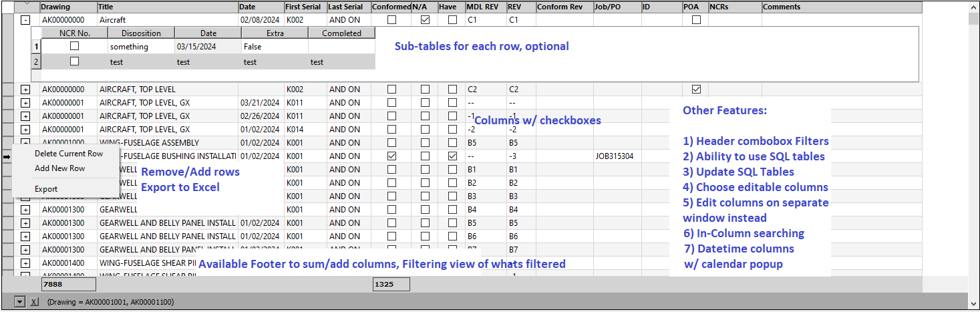Image resolution: width=980 pixels, height=312 pixels.
Task: Click the Conform Rev column header
Action: click(x=564, y=7)
